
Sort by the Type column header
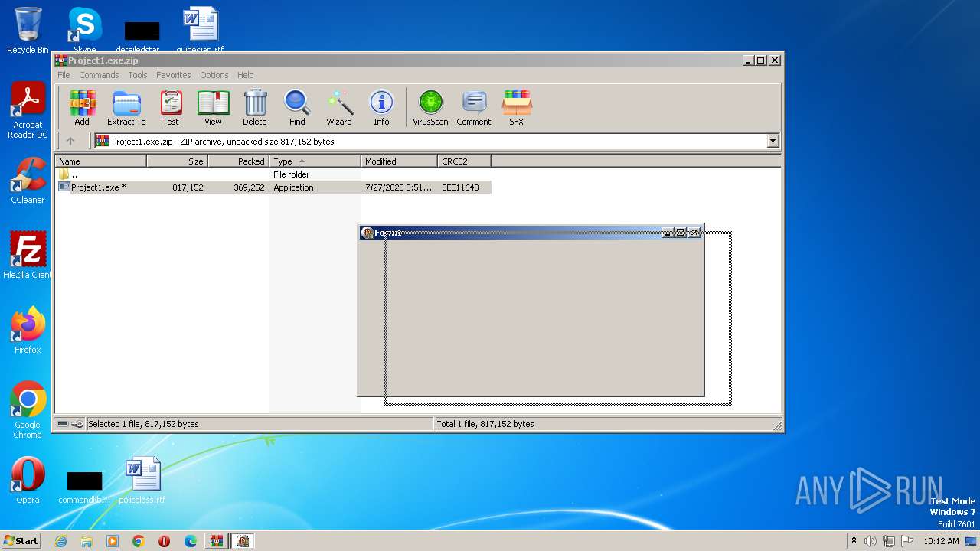point(315,161)
